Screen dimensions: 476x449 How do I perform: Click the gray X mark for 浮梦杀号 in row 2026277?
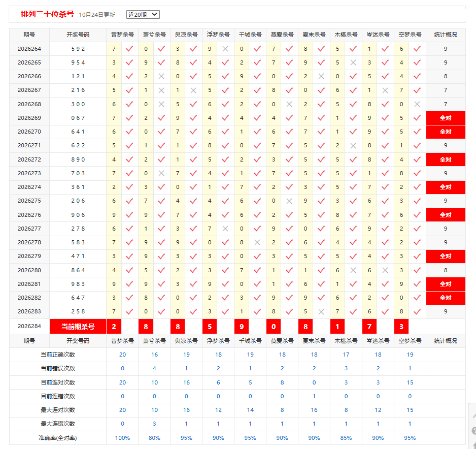225,229
